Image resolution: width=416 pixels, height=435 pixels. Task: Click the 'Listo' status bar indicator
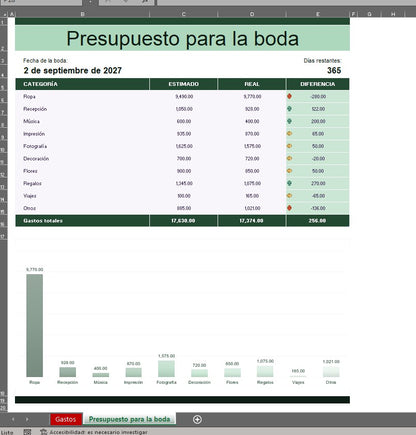[x=7, y=432]
